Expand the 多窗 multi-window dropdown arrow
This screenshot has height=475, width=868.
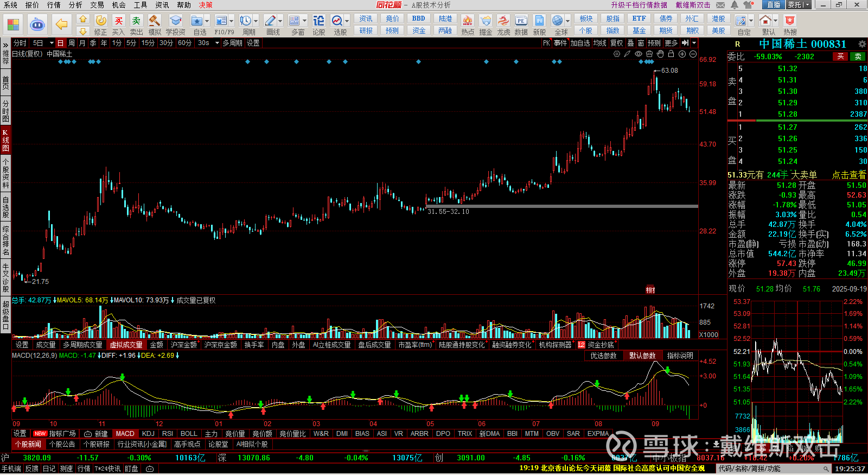tap(304, 21)
